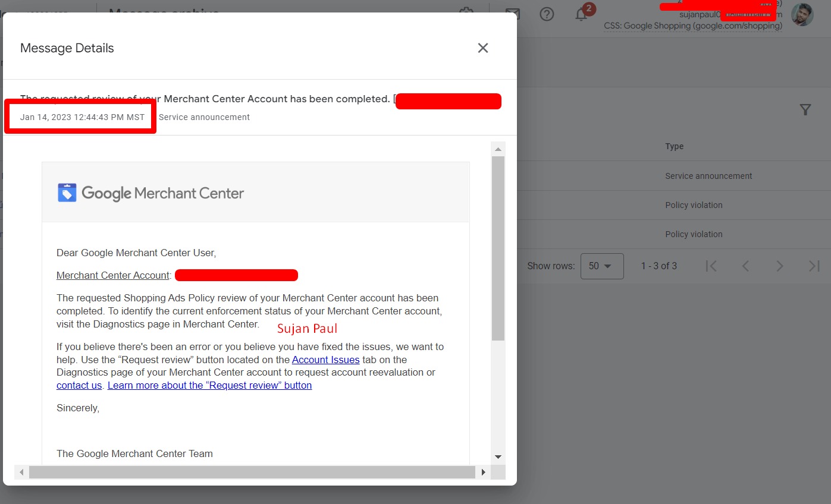Click the Type column header
Screen dimensions: 831x504
pos(675,146)
